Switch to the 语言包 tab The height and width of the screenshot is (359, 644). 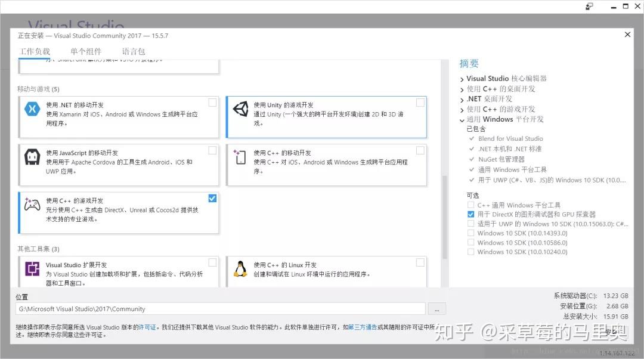[134, 52]
